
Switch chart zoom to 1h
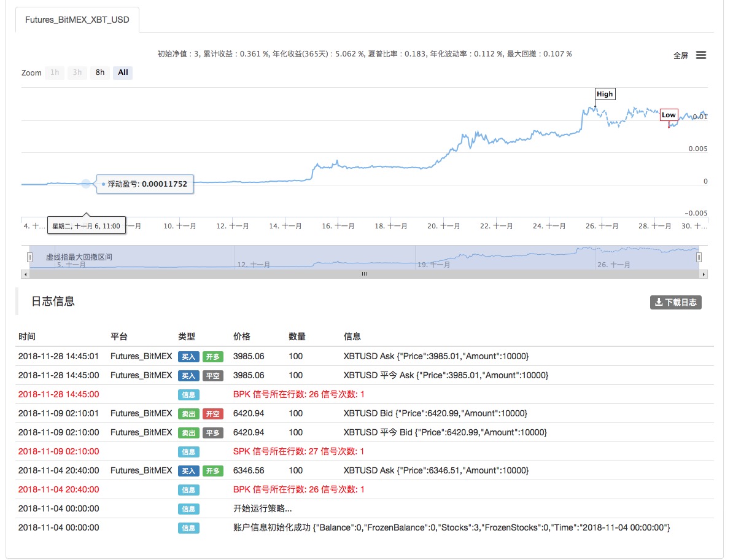click(55, 72)
